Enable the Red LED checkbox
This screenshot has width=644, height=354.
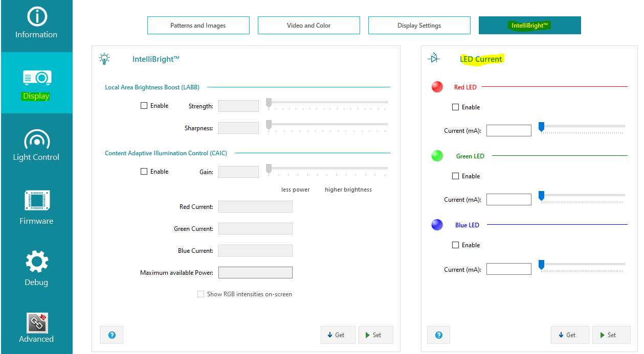455,107
